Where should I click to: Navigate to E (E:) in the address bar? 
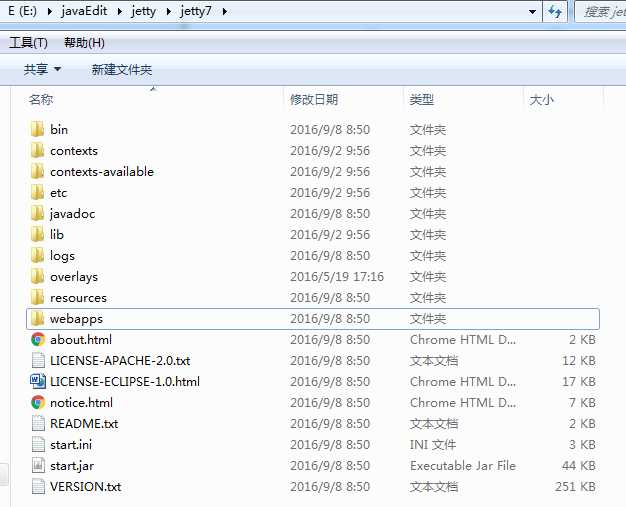click(x=23, y=11)
